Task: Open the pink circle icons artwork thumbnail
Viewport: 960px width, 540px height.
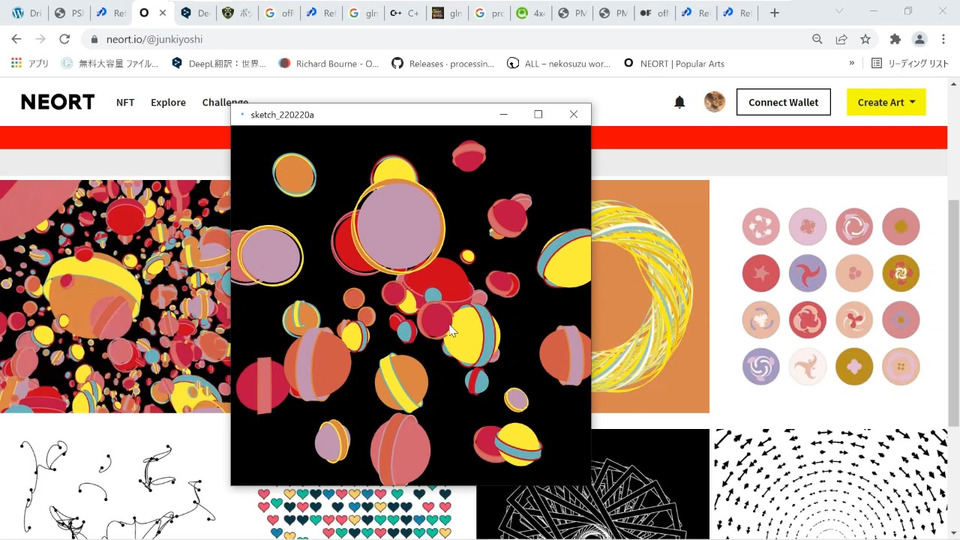Action: (x=831, y=296)
